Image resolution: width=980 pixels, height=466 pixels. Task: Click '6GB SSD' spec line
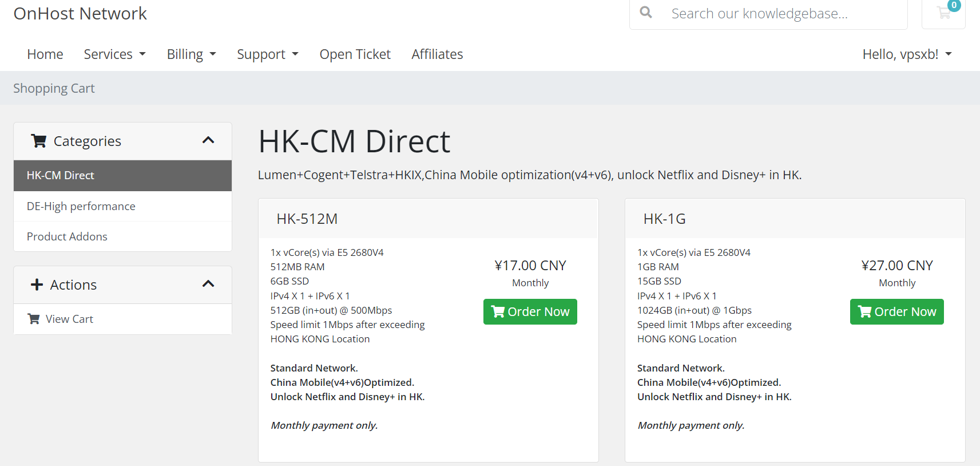(x=289, y=281)
